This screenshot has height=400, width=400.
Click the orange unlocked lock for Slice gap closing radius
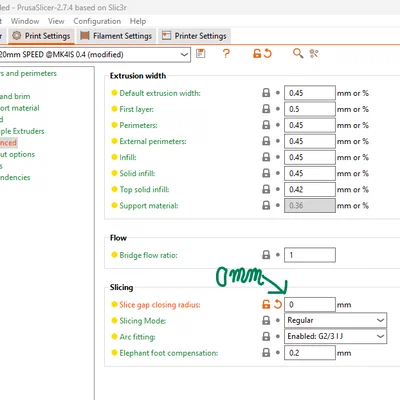pyautogui.click(x=266, y=304)
